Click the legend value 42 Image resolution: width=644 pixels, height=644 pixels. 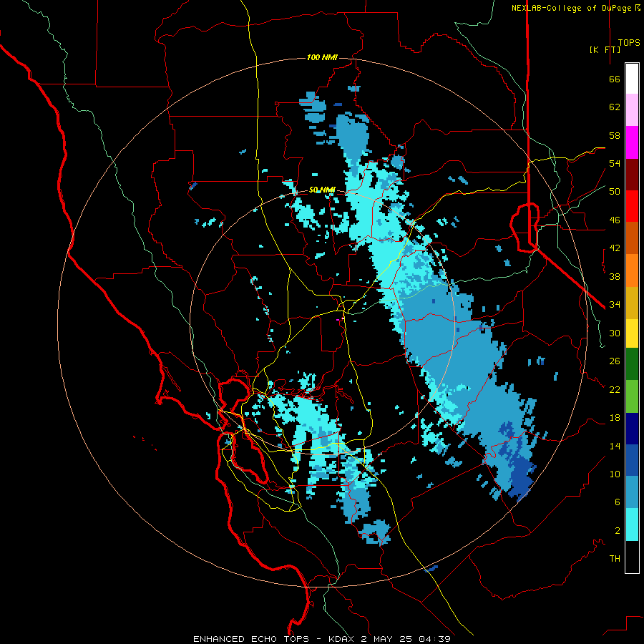(x=615, y=248)
